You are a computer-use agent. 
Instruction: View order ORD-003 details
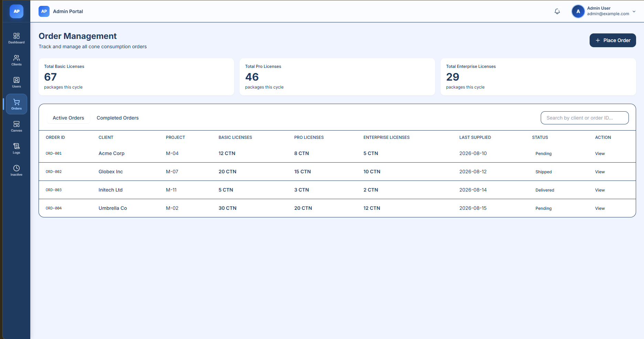click(x=600, y=190)
